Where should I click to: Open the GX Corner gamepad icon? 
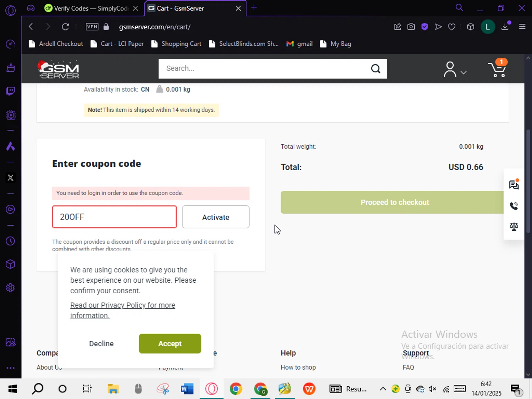pos(31,8)
